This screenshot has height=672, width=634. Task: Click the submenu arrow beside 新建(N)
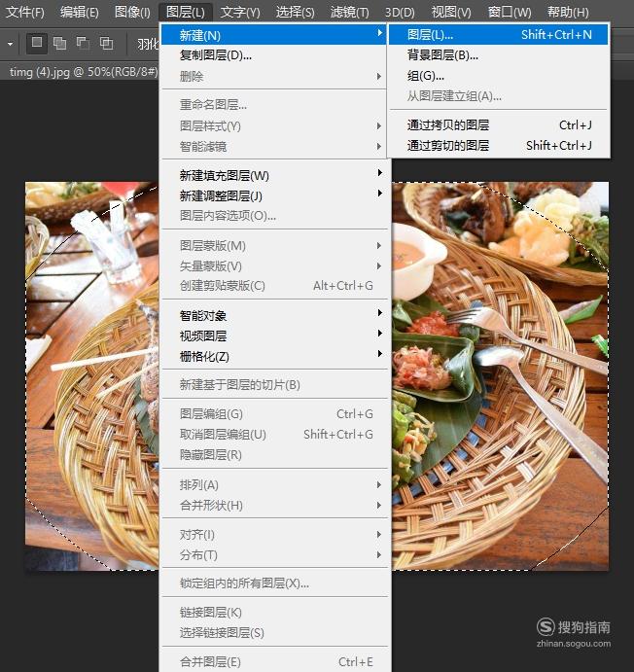(379, 32)
